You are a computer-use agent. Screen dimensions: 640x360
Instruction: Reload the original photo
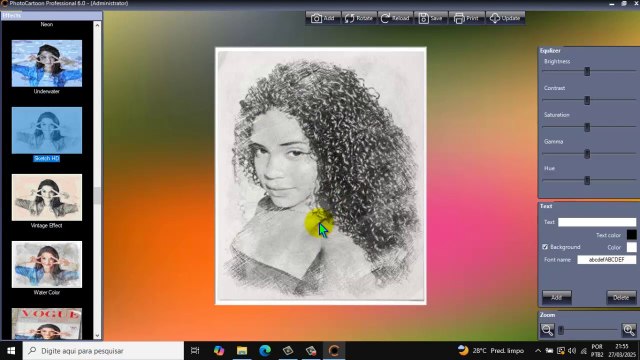pyautogui.click(x=395, y=18)
